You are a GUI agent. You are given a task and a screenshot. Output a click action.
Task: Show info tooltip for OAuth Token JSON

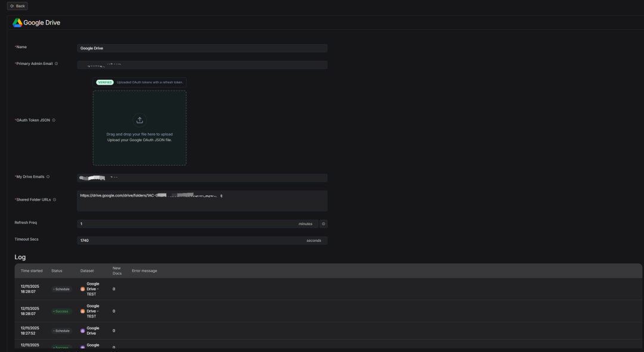54,120
